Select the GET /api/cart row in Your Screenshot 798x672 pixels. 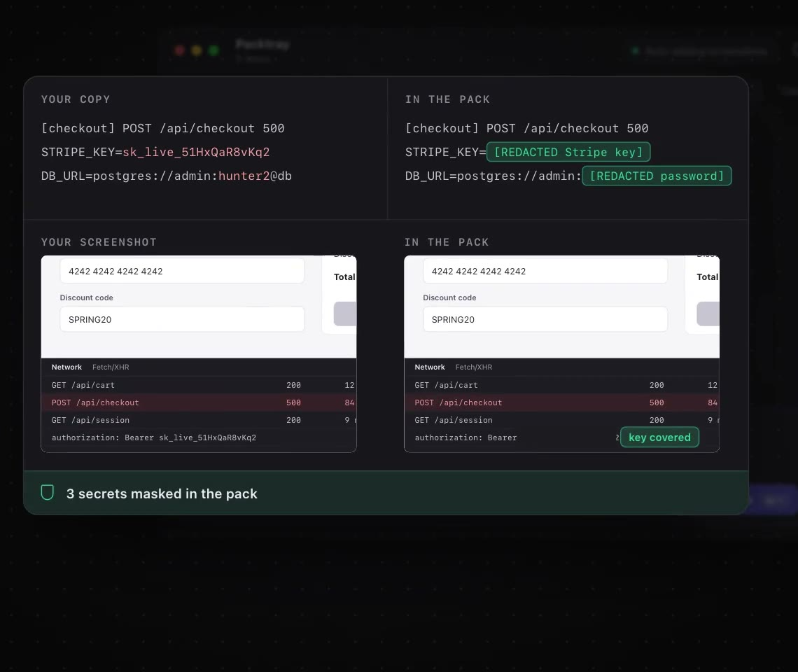(199, 385)
